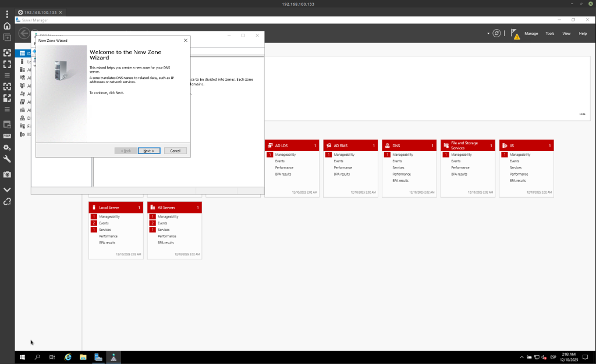Expand the dropdown arrow beside refresh icon
The width and height of the screenshot is (596, 364).
pos(488,34)
